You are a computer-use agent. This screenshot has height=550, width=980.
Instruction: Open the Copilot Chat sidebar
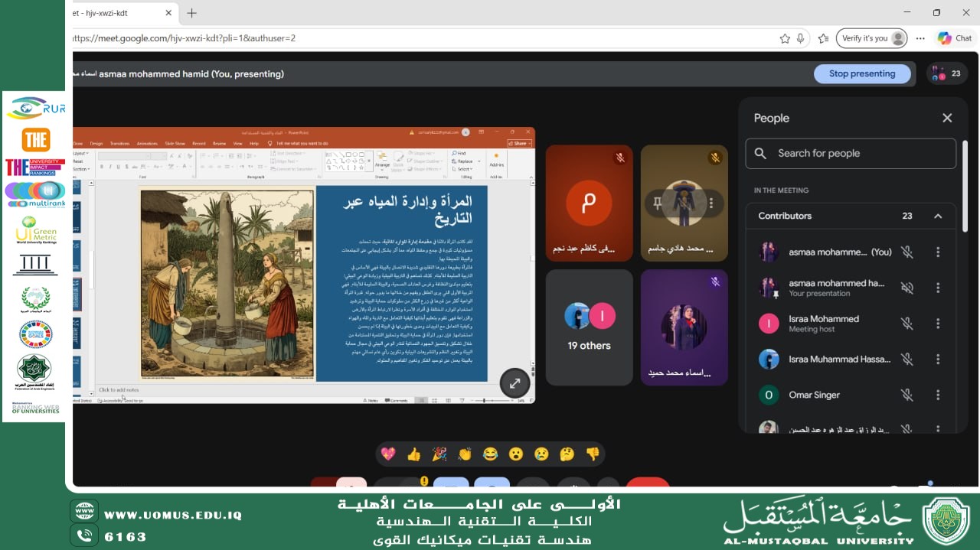(955, 38)
